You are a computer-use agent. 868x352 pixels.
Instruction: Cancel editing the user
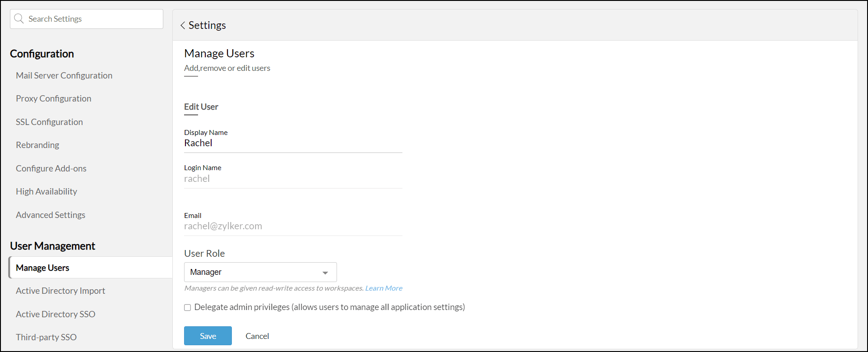257,336
